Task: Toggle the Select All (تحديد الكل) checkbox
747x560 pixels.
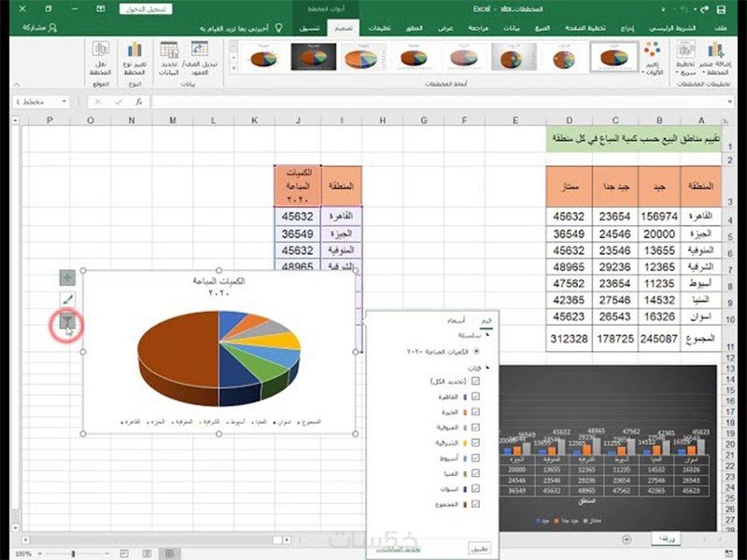Action: (475, 381)
